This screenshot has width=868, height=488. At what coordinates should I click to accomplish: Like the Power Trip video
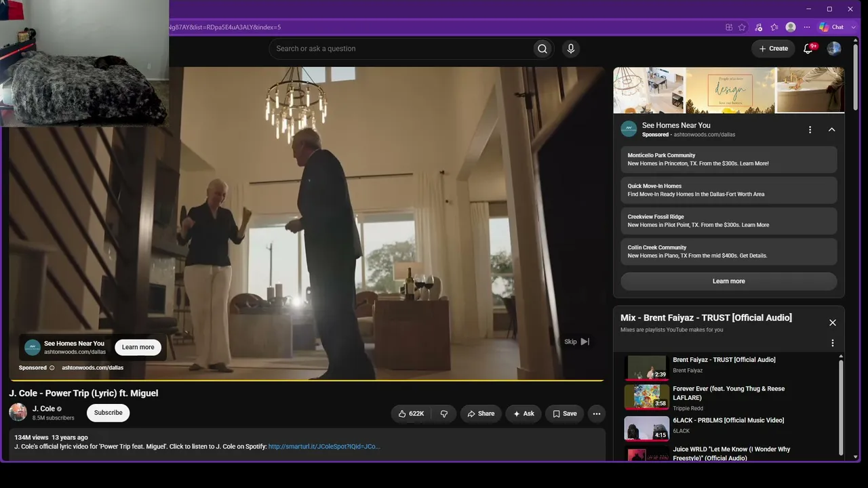tap(412, 413)
